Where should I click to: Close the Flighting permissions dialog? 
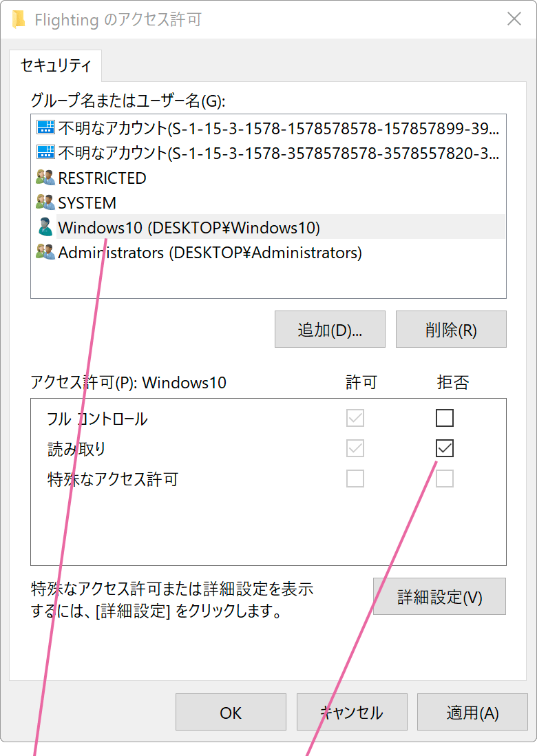pyautogui.click(x=514, y=19)
